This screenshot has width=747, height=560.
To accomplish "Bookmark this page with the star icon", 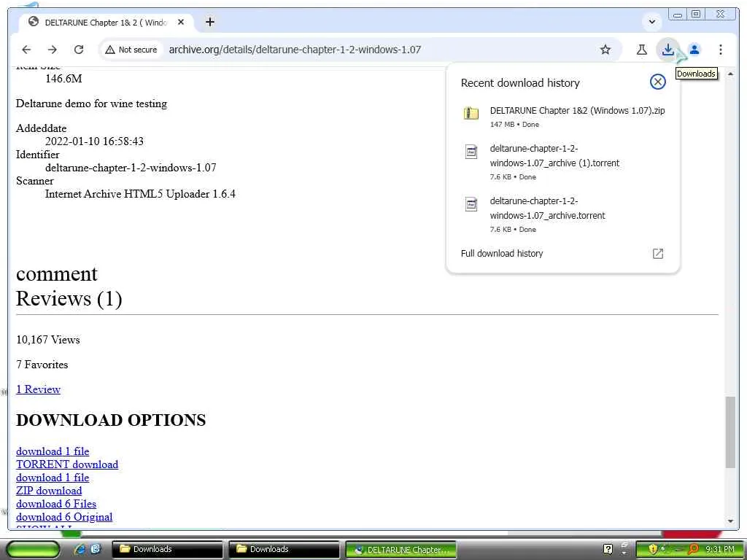I will click(x=605, y=50).
